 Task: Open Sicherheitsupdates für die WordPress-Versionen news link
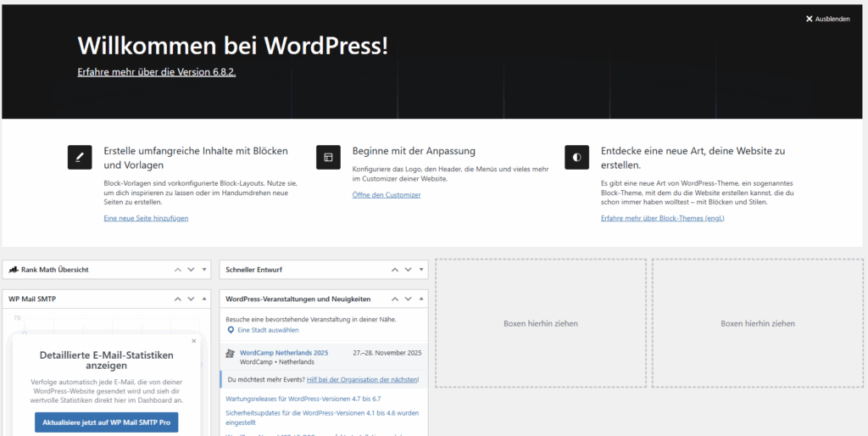pyautogui.click(x=322, y=417)
